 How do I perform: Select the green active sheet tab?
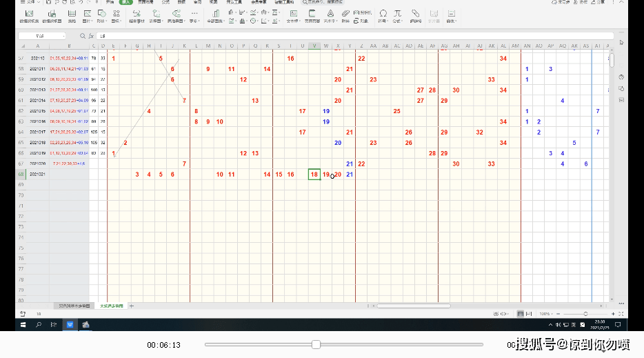[x=111, y=306]
